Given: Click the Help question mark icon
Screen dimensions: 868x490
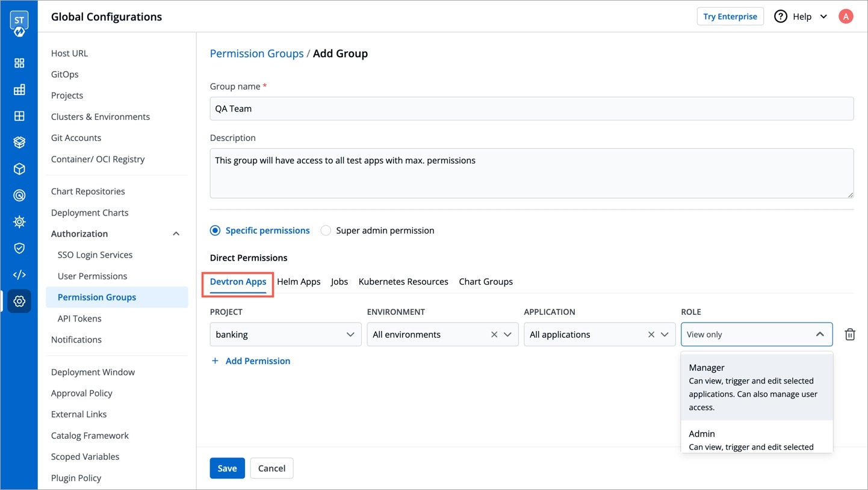Looking at the screenshot, I should 781,16.
